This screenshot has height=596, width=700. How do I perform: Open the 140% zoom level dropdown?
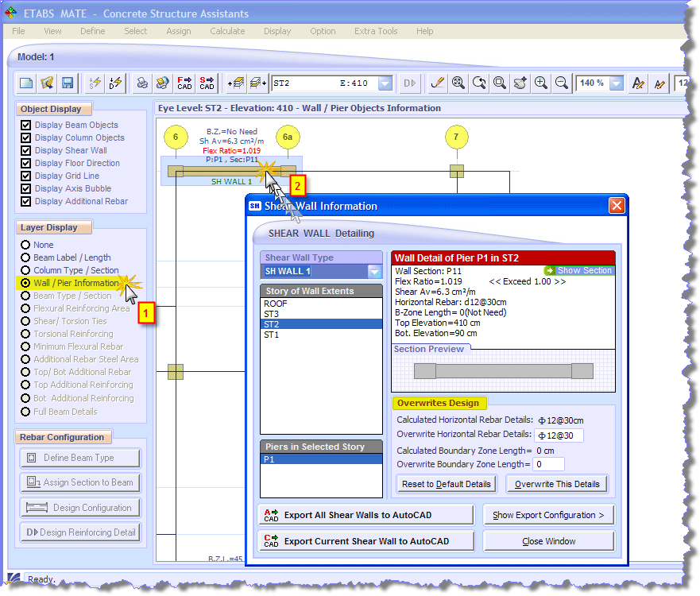[617, 83]
